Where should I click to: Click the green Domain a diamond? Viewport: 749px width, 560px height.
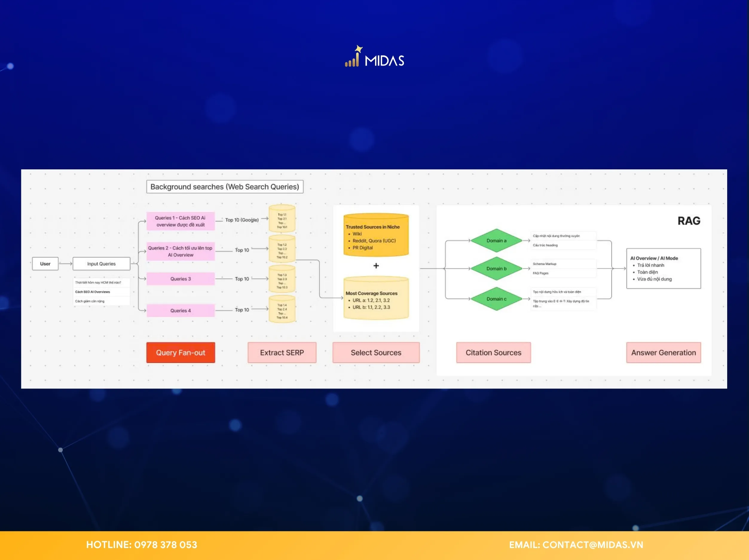point(496,241)
